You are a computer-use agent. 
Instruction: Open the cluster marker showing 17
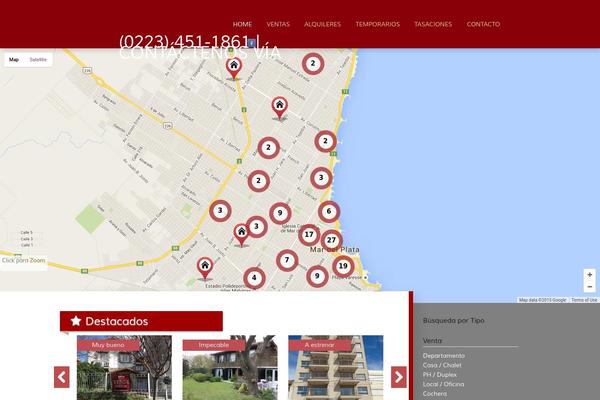309,235
